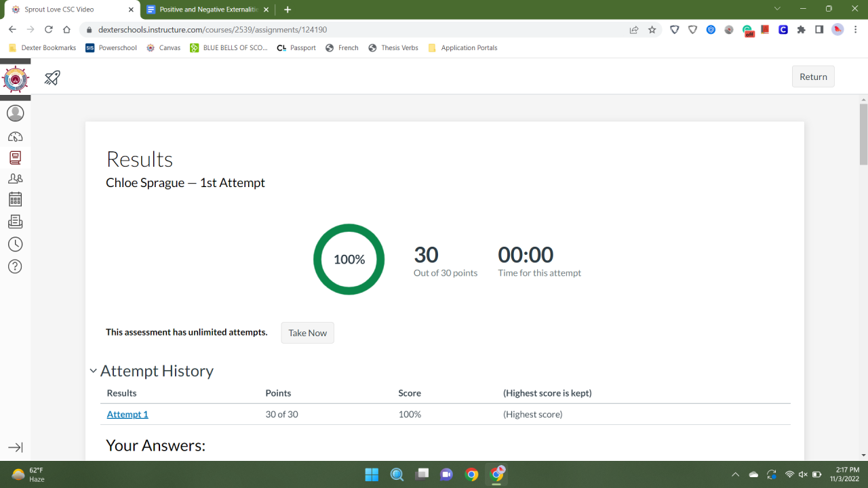Click the 'Your Answers:' heading
Image resolution: width=868 pixels, height=488 pixels.
pos(155,445)
